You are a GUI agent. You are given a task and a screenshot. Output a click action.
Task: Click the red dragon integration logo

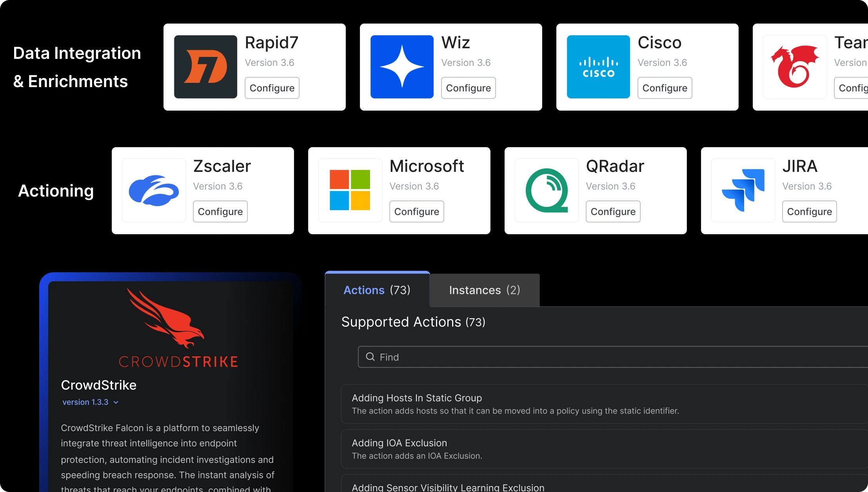tap(795, 67)
